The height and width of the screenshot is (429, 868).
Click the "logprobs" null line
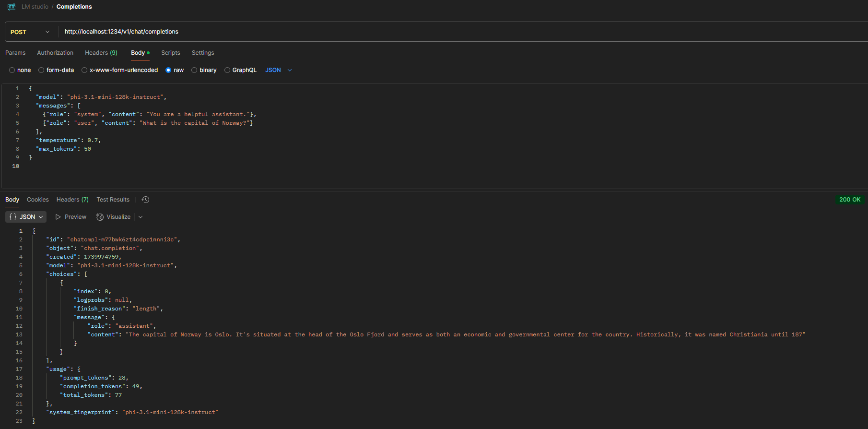click(103, 300)
